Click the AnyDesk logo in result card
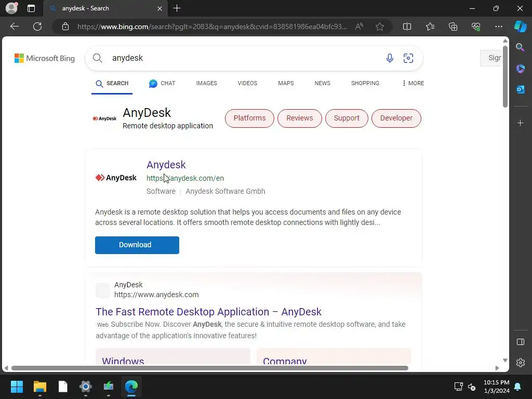This screenshot has height=399, width=532. [x=116, y=178]
